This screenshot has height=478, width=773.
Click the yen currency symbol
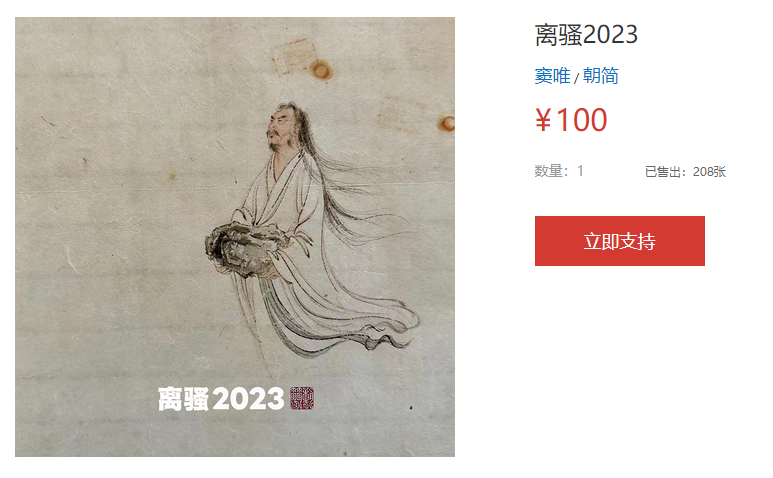click(x=543, y=121)
